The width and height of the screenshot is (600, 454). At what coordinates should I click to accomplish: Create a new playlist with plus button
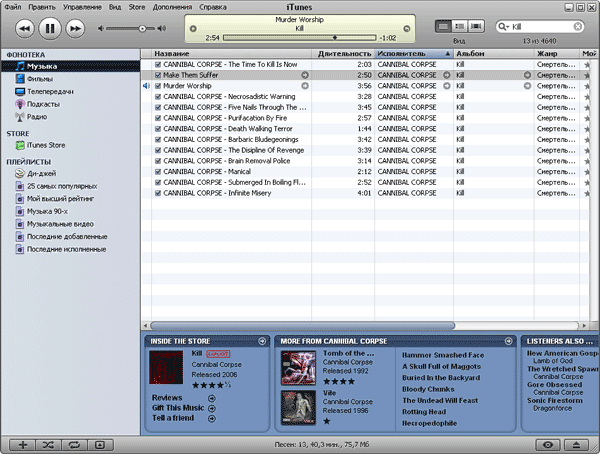23,444
